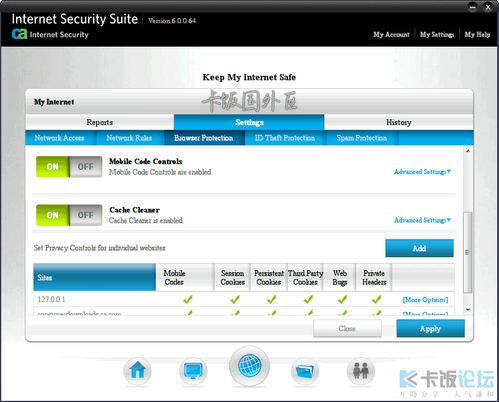Viewport: 499px width, 402px height.
Task: Toggle Third Party Cookies checkmark for 127.0.0.1
Action: click(x=308, y=299)
